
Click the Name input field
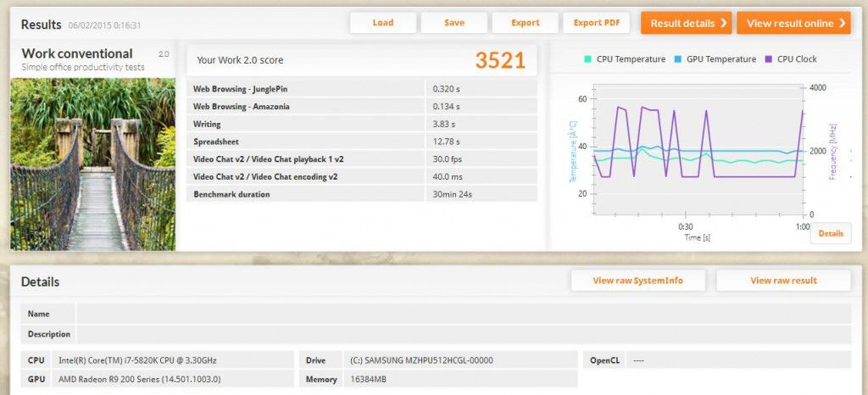click(x=464, y=314)
